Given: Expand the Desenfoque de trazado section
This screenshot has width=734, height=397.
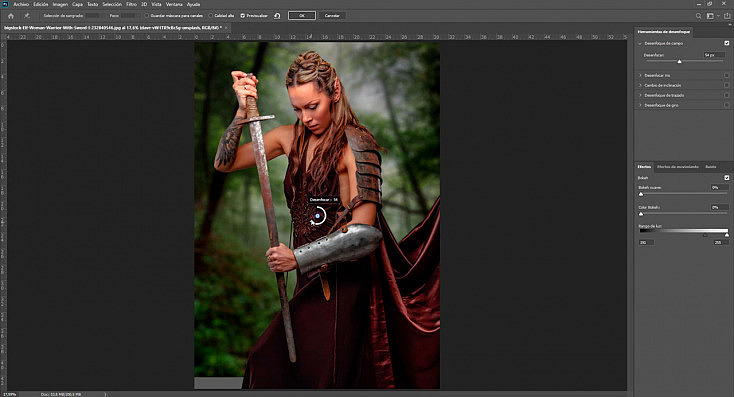Looking at the screenshot, I should point(640,95).
